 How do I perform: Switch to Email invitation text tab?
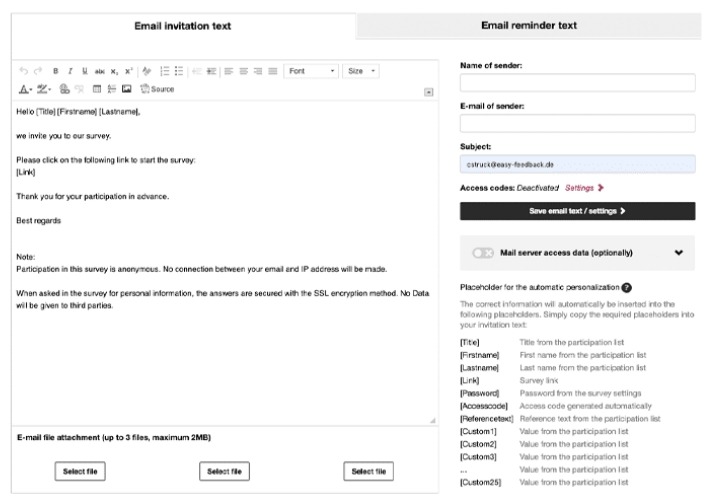pyautogui.click(x=183, y=26)
